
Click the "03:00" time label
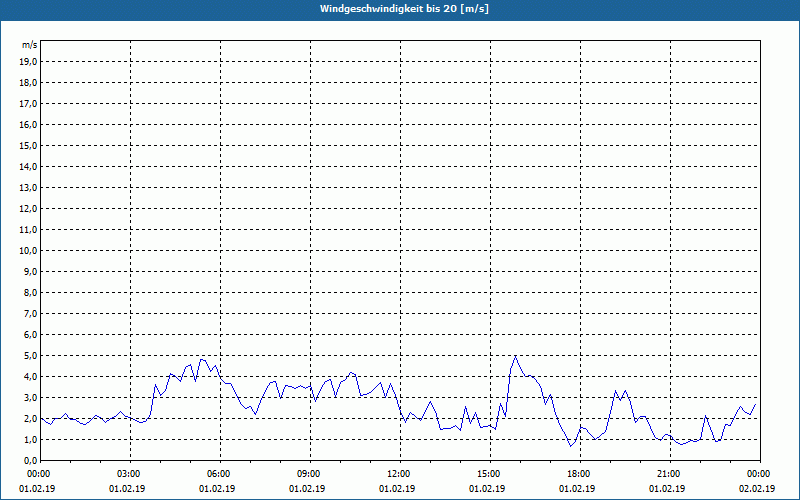[131, 474]
